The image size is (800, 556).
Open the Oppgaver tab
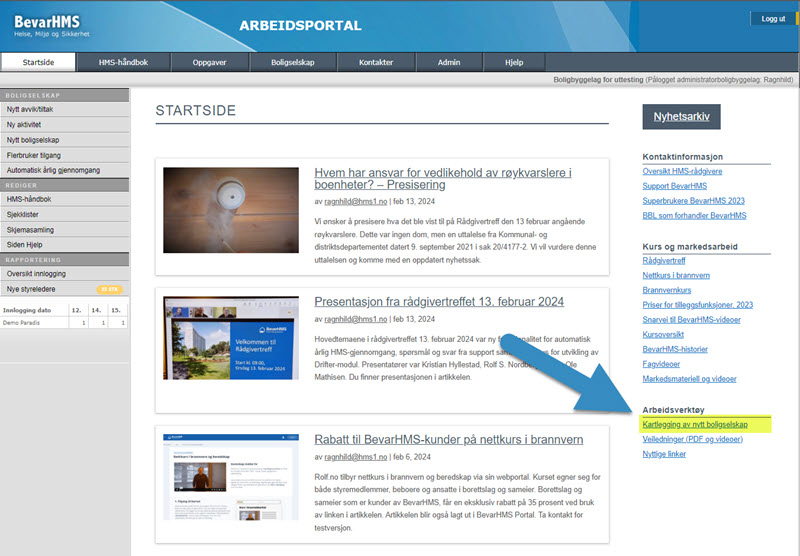click(208, 62)
